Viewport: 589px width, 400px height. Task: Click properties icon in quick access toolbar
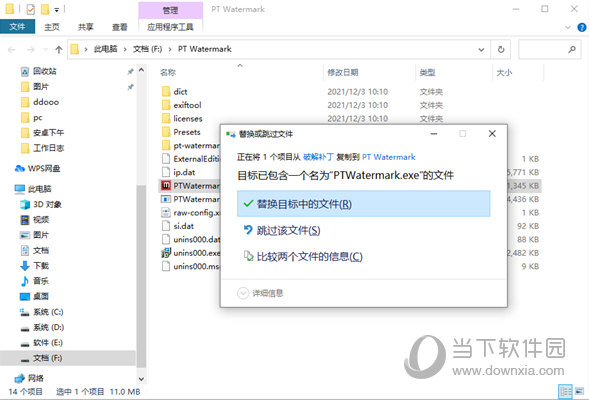(31, 9)
